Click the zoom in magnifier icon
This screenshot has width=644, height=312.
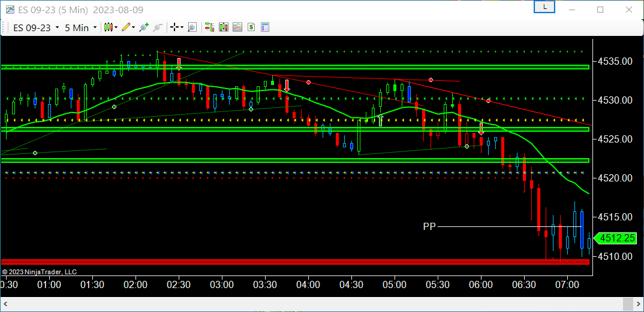[x=144, y=28]
